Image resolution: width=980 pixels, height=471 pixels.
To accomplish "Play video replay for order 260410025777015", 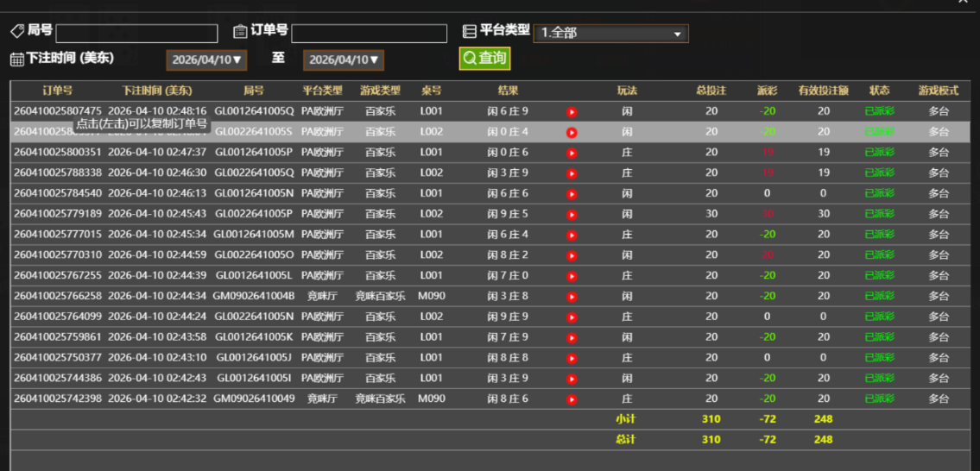I will [x=572, y=235].
